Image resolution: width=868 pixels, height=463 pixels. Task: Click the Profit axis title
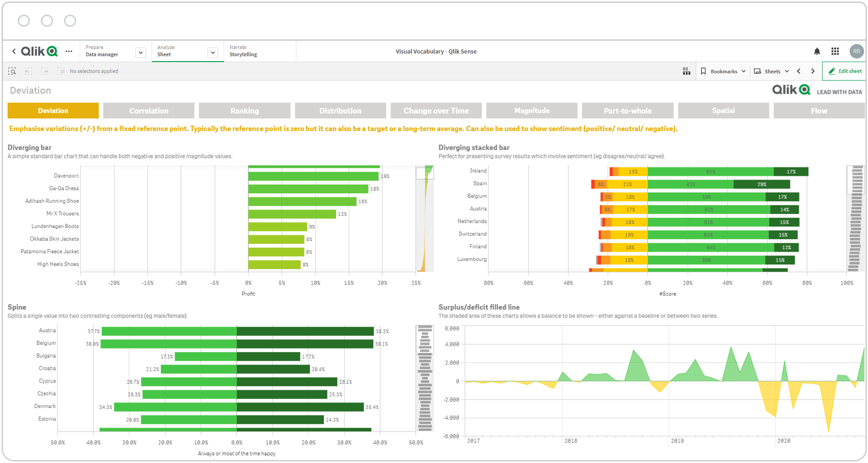pos(248,294)
